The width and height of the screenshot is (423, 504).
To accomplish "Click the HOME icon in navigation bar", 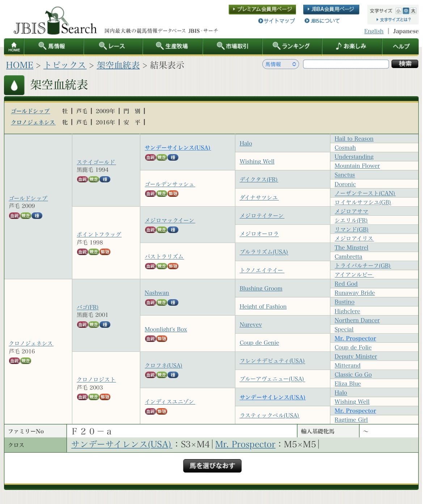I will 14,47.
